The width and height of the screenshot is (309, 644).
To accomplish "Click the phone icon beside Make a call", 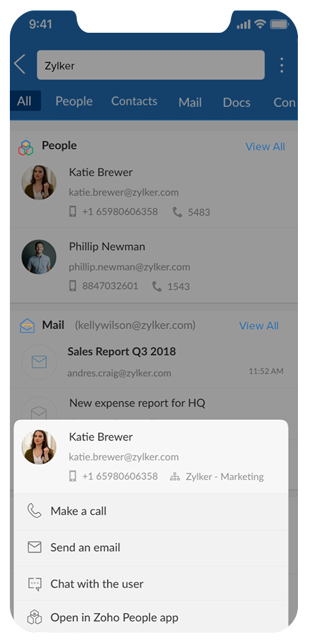I will (35, 511).
